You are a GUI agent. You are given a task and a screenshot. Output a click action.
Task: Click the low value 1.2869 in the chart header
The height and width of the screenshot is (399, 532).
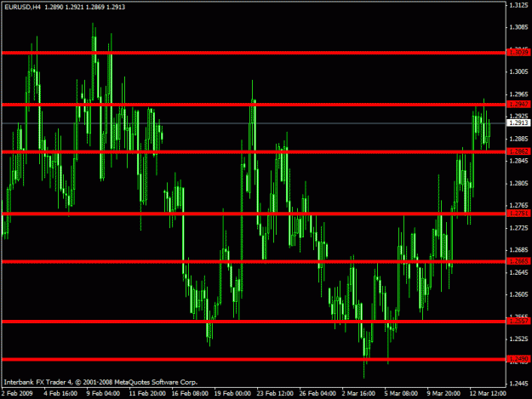point(95,7)
